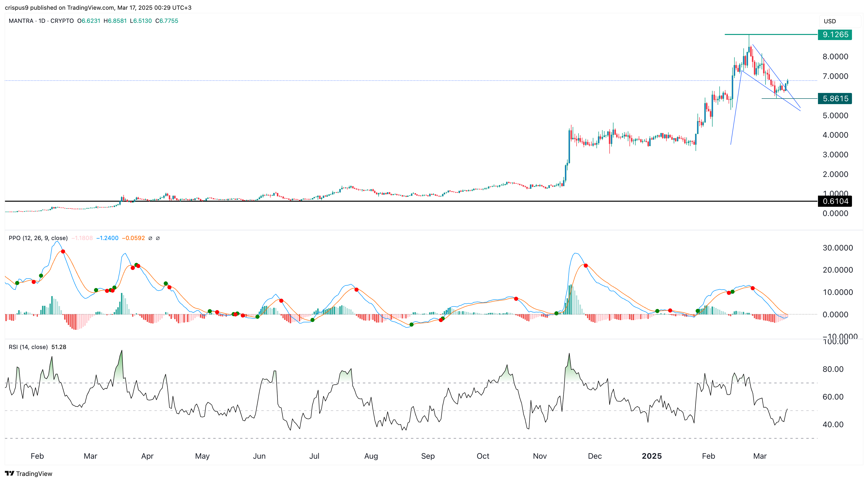Click the 4.0000 price axis label
Screen dimensions: 868x482
[835, 135]
